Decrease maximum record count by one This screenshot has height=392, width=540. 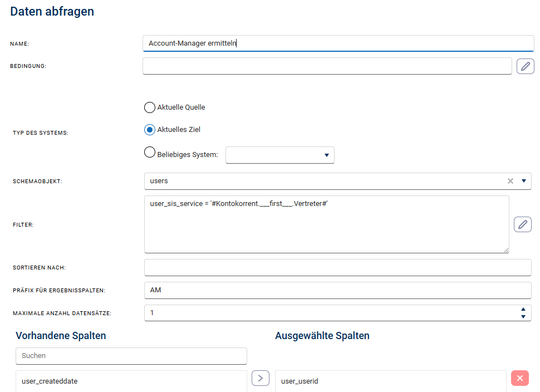[523, 316]
